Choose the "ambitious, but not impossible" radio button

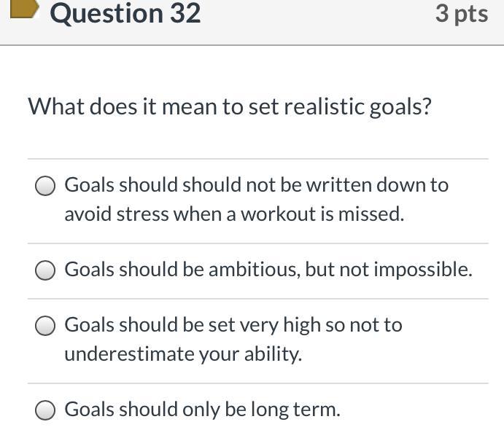coord(46,271)
